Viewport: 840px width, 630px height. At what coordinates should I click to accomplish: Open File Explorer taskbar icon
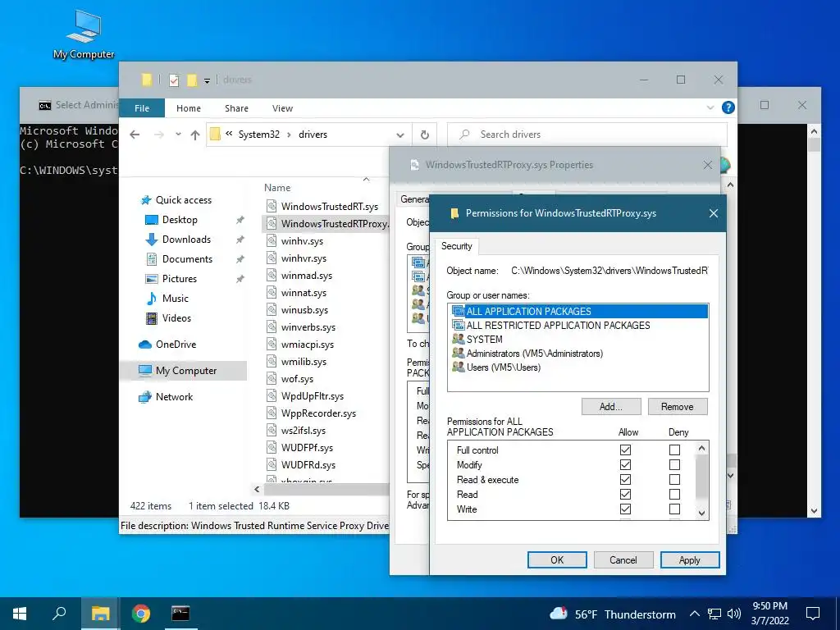tap(101, 614)
